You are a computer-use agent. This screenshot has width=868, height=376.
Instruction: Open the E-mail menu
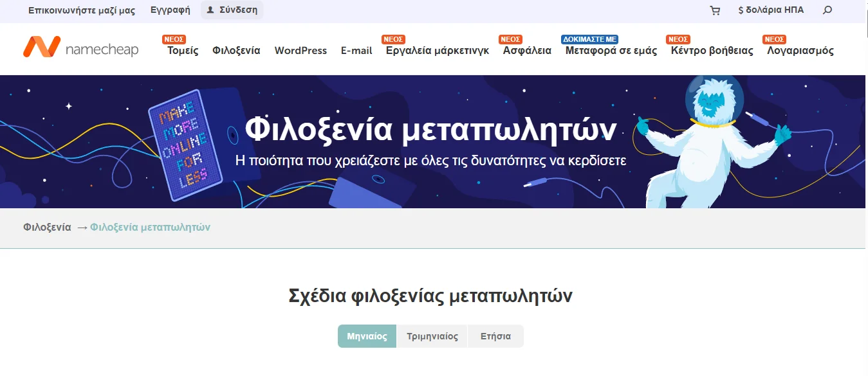[x=356, y=50]
